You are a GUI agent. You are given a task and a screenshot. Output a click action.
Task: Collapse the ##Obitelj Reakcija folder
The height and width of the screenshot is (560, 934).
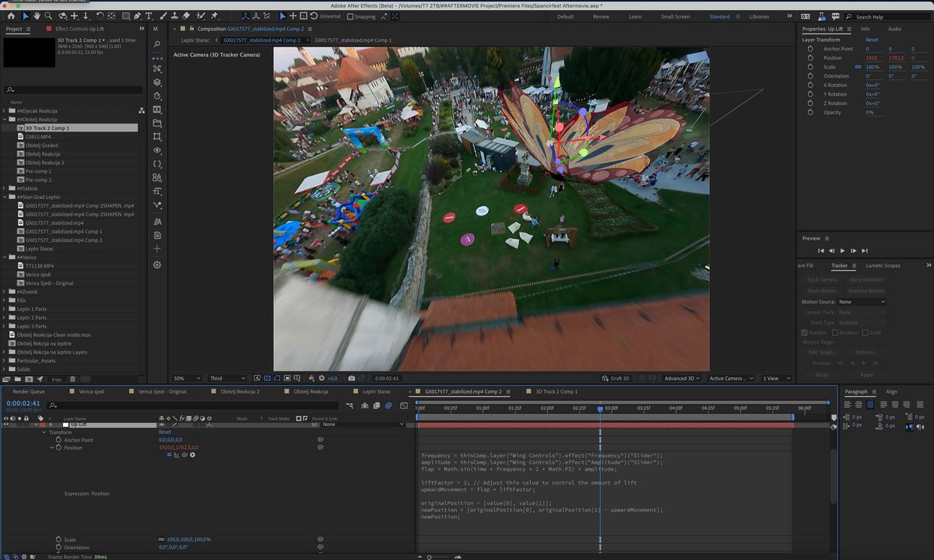pyautogui.click(x=5, y=120)
